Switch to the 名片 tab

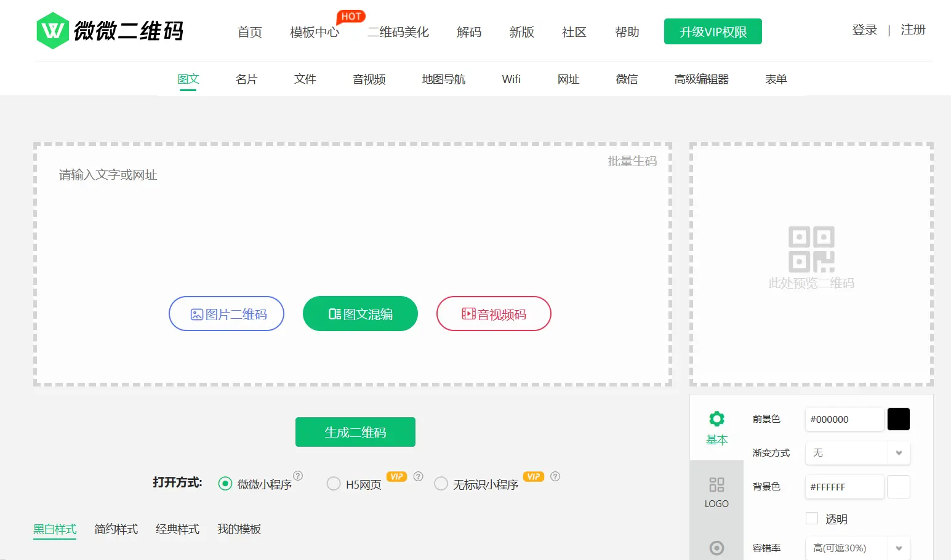pos(246,79)
